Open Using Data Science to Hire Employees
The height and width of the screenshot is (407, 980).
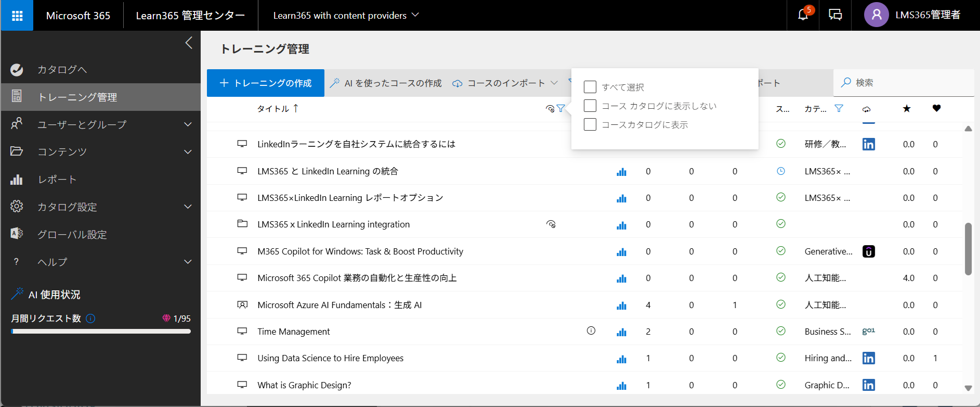(330, 358)
